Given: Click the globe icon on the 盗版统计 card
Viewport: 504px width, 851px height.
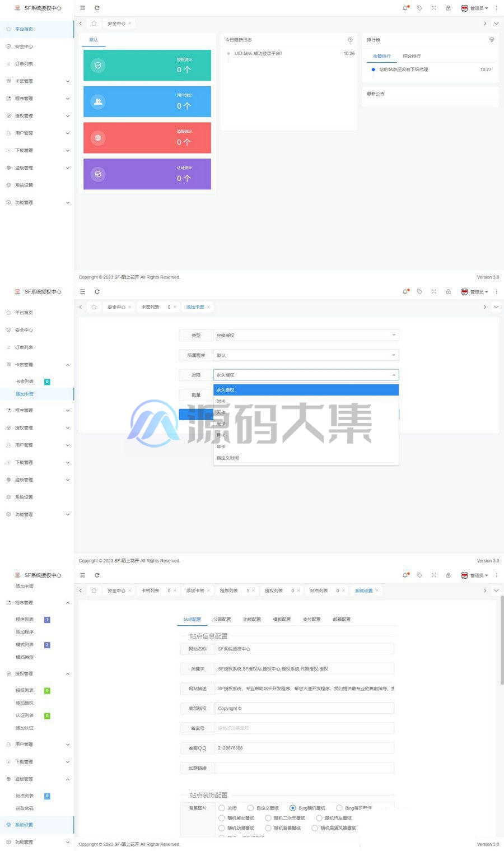Looking at the screenshot, I should 98,138.
